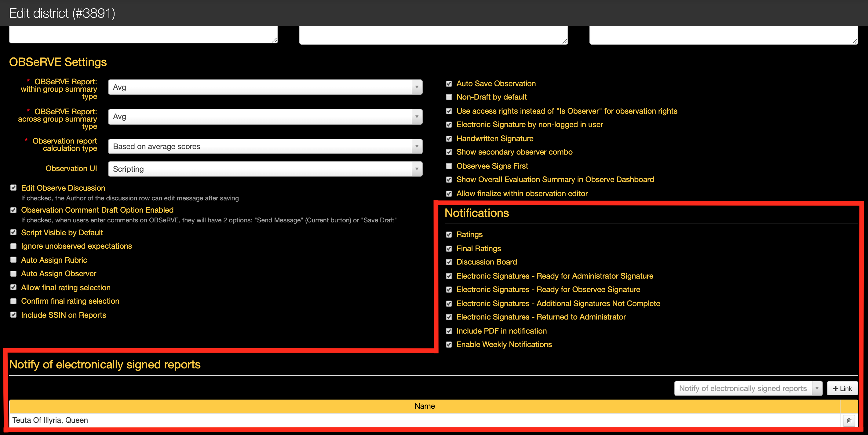Enable Auto Assign Observer
The height and width of the screenshot is (435, 868).
(x=13, y=274)
